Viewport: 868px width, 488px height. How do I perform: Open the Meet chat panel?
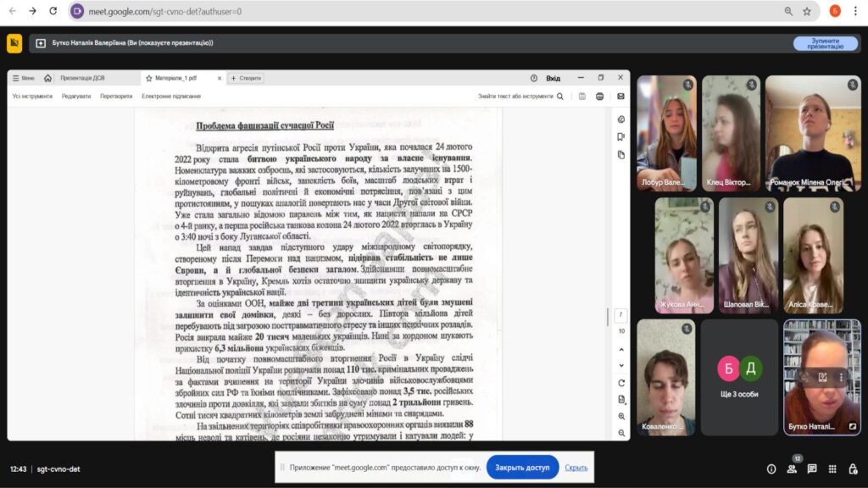[x=812, y=469]
